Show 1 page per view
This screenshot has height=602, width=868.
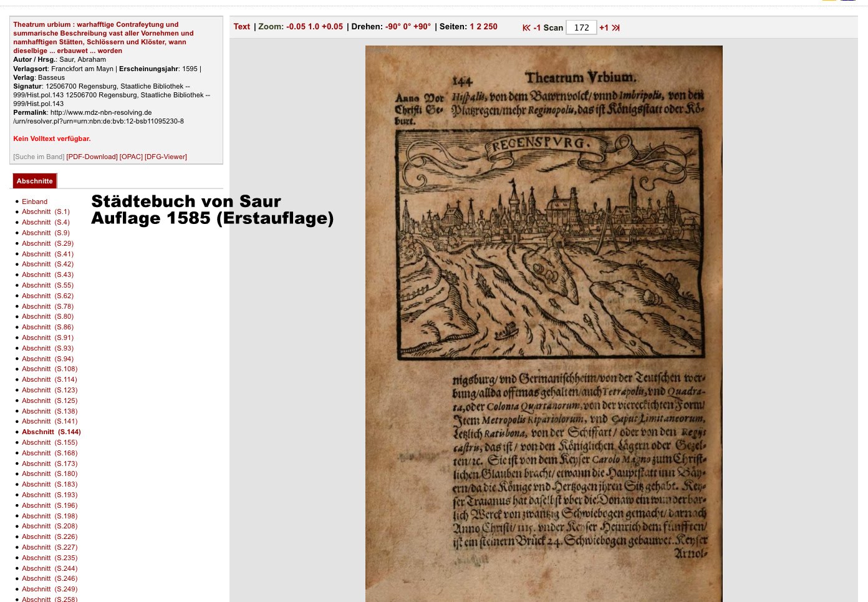point(472,27)
